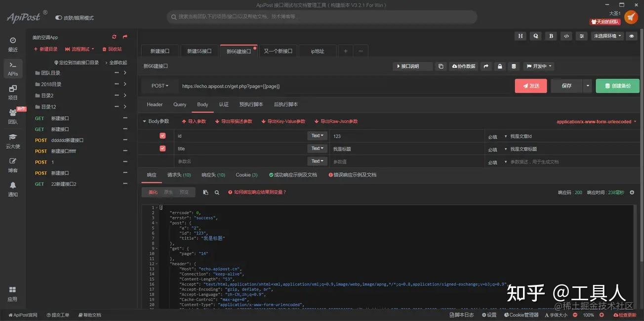Screen dimensions: 644x321
Task: Uncheck the title parameter checkbox
Action: (162, 148)
